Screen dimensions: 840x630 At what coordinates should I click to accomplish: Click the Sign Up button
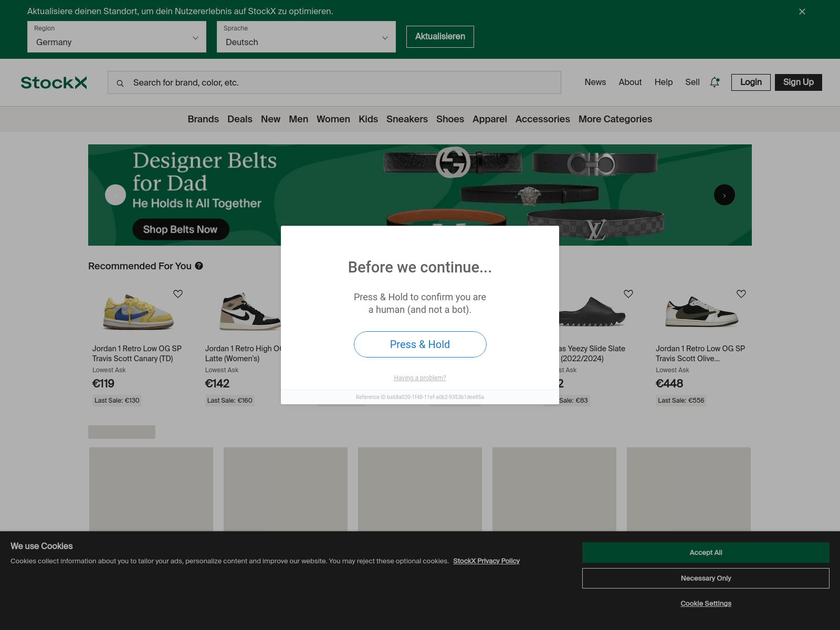click(799, 82)
